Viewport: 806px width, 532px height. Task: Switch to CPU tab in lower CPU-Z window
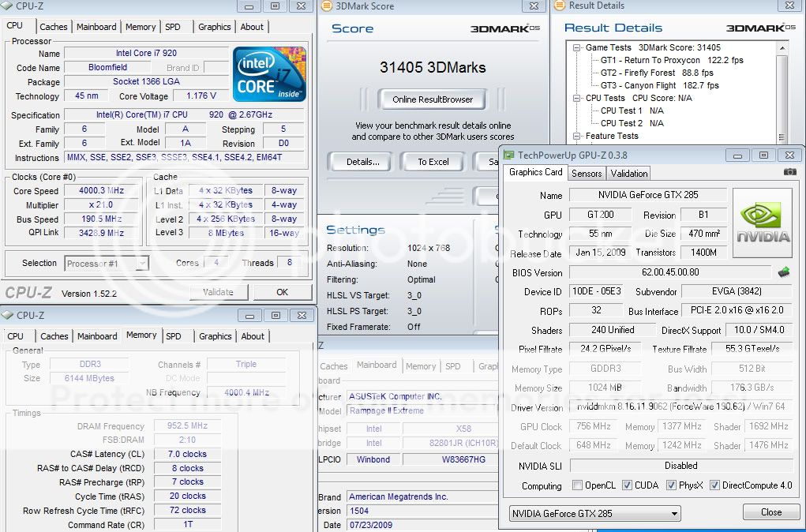[16, 336]
